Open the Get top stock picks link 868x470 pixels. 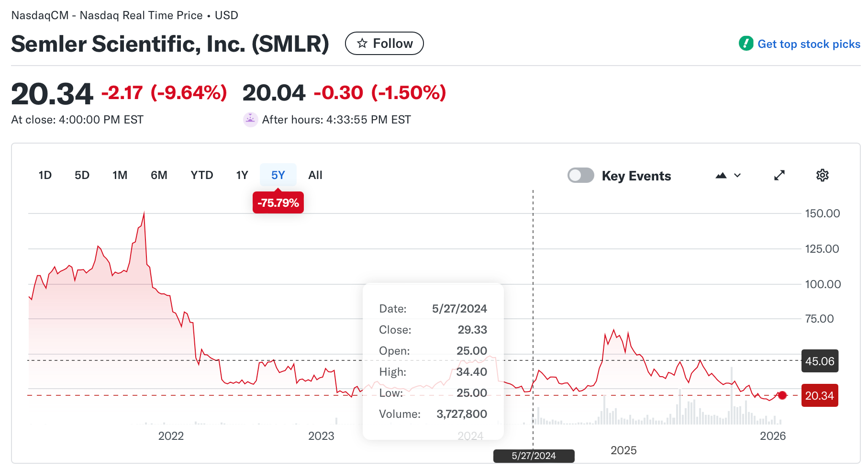tap(808, 44)
